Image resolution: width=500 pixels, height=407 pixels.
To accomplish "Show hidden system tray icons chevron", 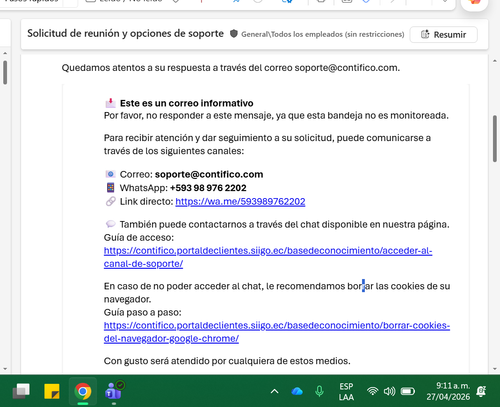I will tap(274, 391).
